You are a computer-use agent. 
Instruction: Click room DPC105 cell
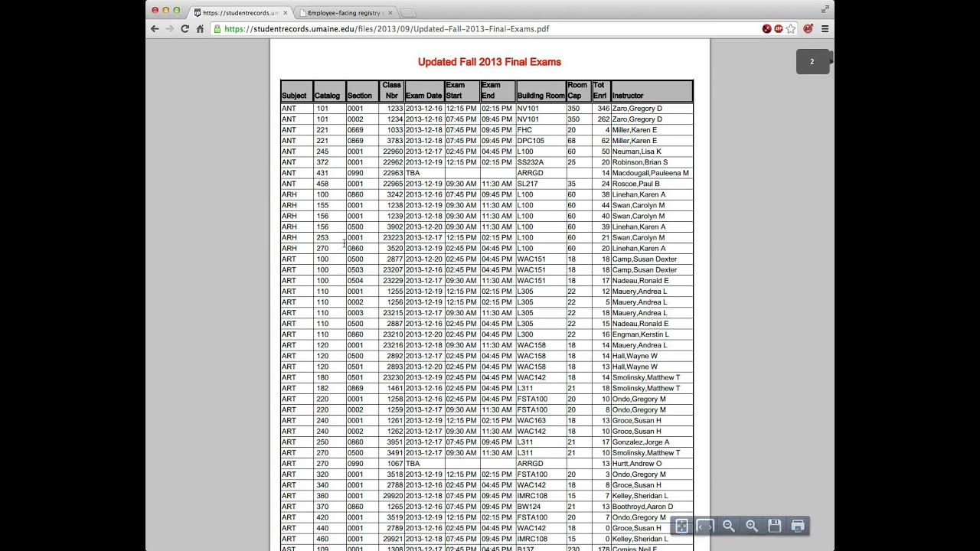tap(531, 141)
